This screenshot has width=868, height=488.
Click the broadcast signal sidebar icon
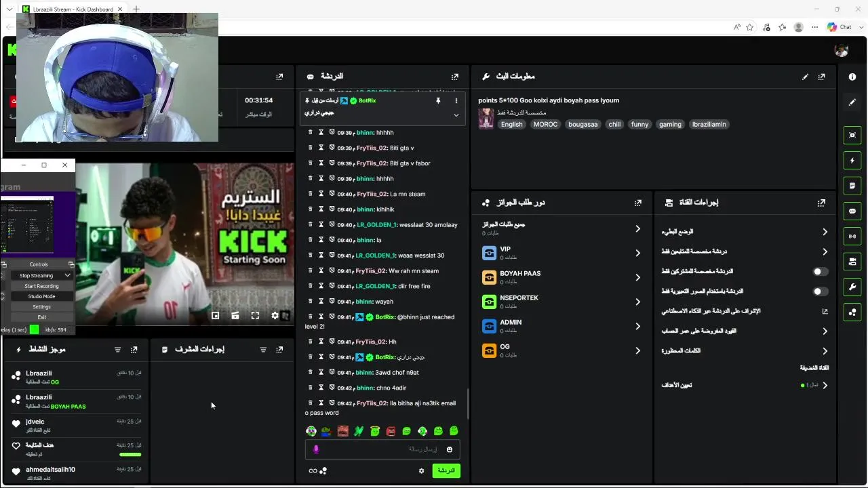point(852,236)
